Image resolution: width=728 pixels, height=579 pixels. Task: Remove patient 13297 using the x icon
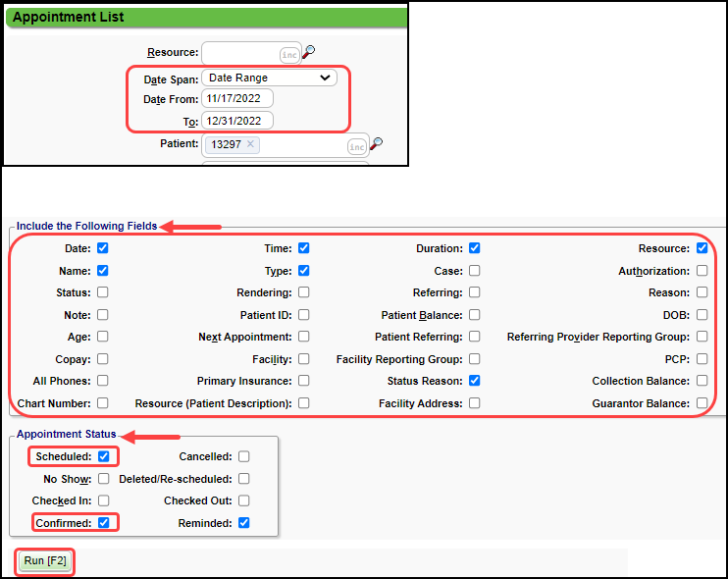click(250, 144)
